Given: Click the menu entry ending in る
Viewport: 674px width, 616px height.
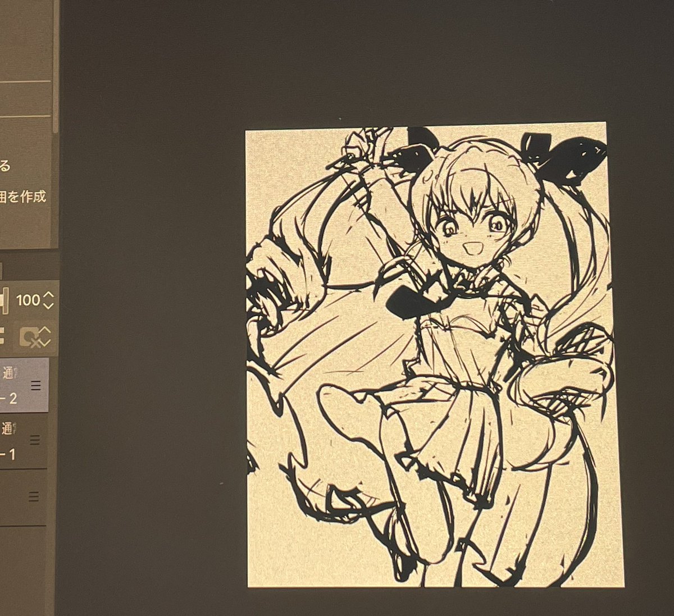Looking at the screenshot, I should (x=4, y=165).
